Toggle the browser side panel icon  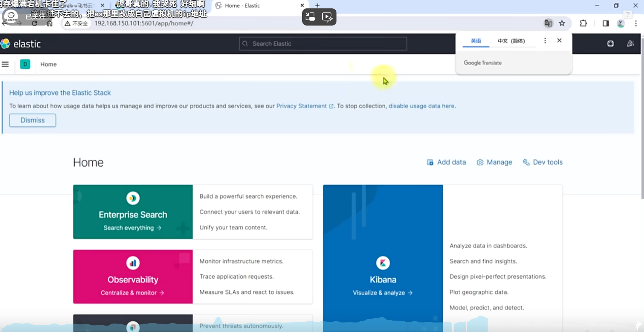[x=606, y=23]
